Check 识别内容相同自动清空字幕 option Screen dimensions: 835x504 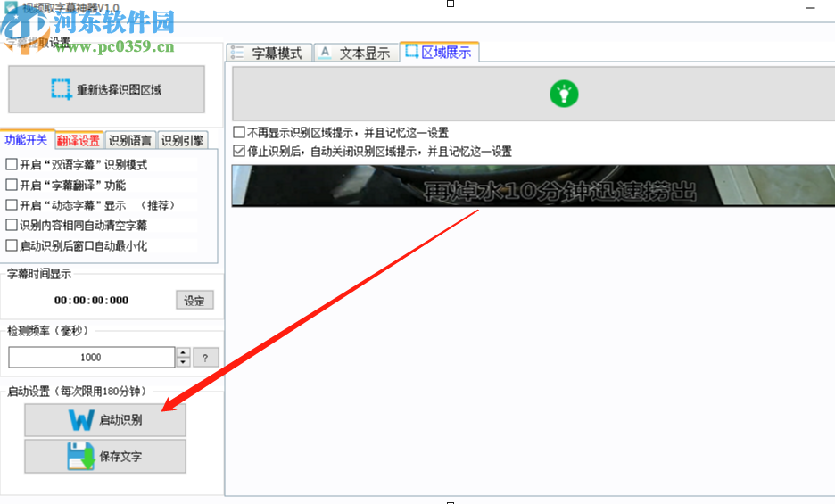(12, 226)
